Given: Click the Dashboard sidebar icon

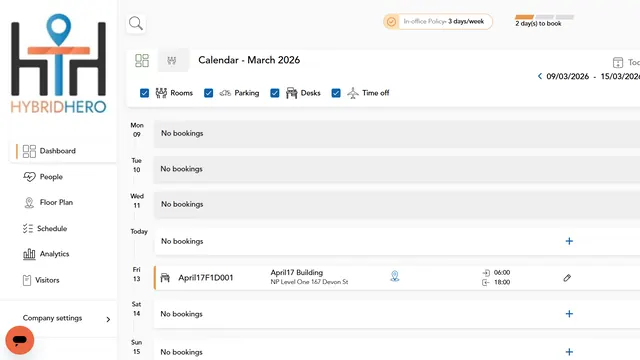Looking at the screenshot, I should [x=29, y=151].
